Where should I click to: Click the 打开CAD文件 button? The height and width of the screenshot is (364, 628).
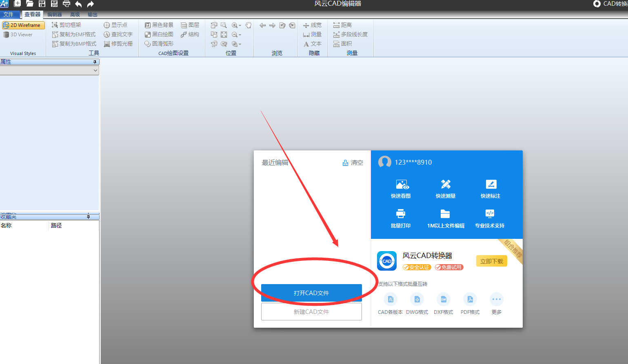311,293
